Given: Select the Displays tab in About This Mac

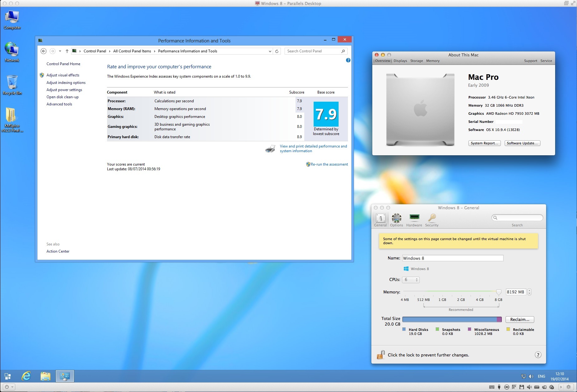Looking at the screenshot, I should pyautogui.click(x=400, y=61).
